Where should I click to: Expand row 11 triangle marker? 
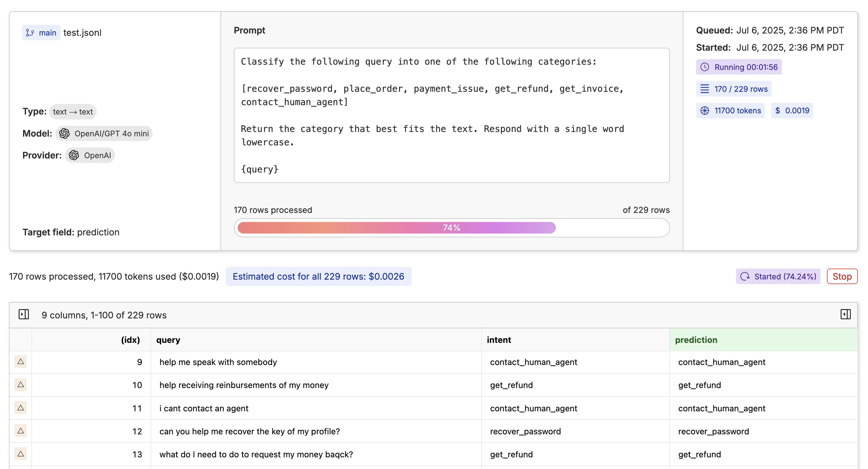coord(21,408)
